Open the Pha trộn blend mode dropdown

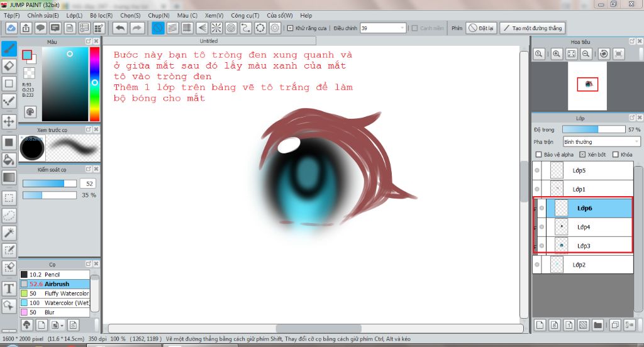[601, 141]
